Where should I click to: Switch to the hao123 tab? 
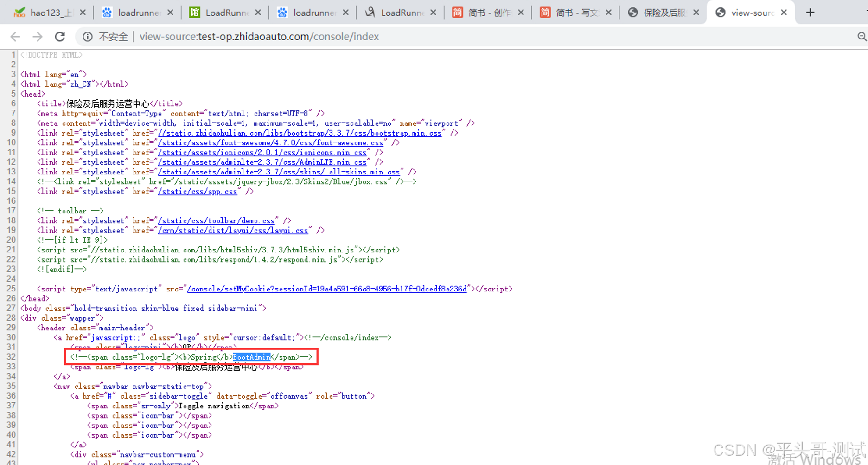pos(50,13)
